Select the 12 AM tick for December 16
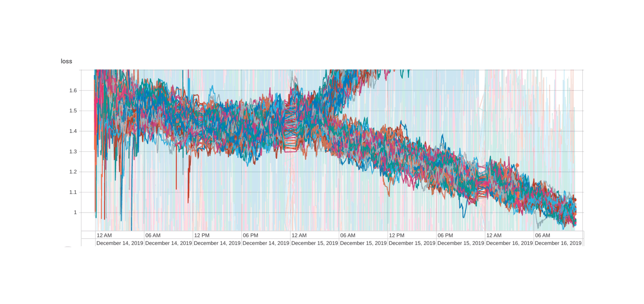 click(494, 235)
